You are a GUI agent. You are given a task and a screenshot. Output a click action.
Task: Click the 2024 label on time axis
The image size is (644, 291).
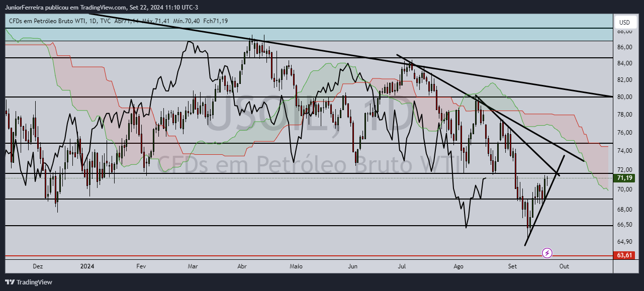pos(87,266)
